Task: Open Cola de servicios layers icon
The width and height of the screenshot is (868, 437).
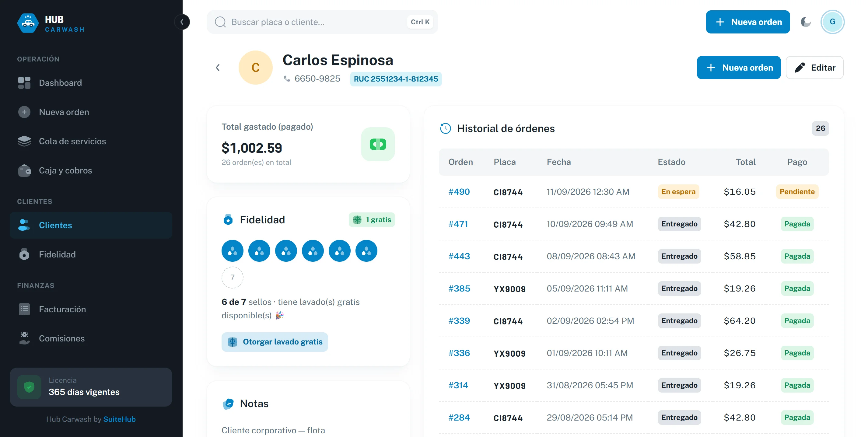Action: [24, 141]
